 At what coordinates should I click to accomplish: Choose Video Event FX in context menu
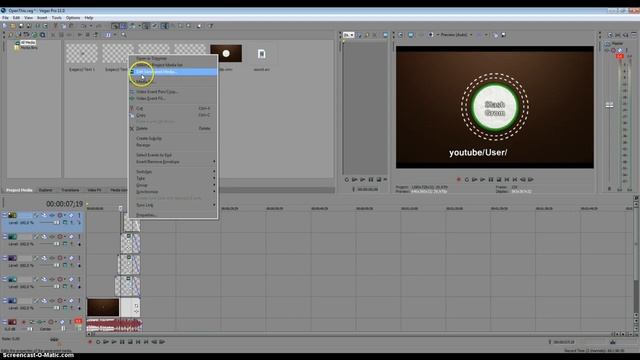[173, 98]
